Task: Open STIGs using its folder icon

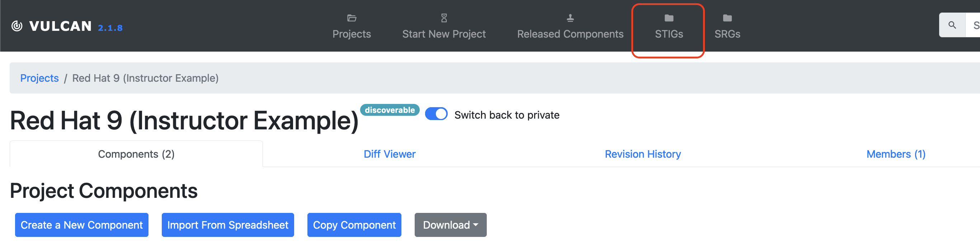Action: coord(668,18)
